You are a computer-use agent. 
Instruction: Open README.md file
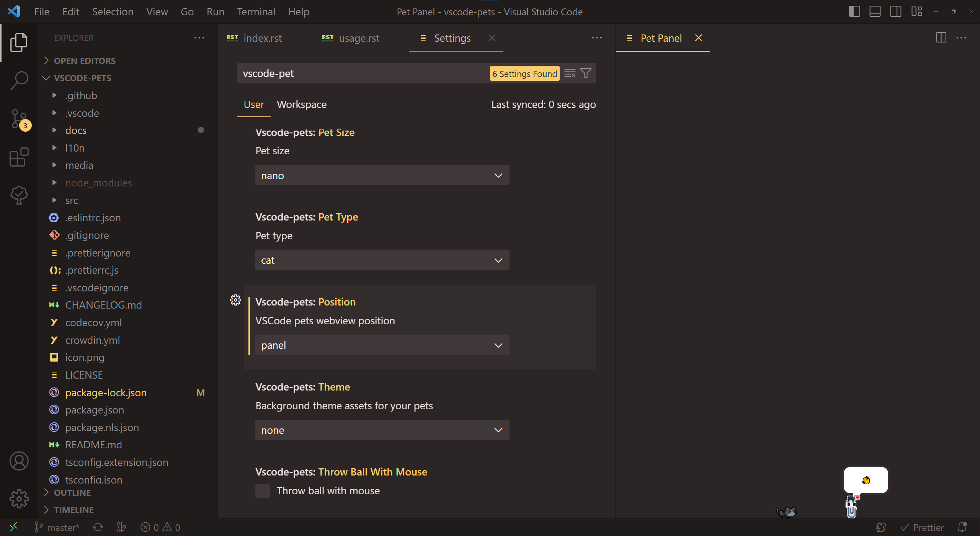(128, 445)
